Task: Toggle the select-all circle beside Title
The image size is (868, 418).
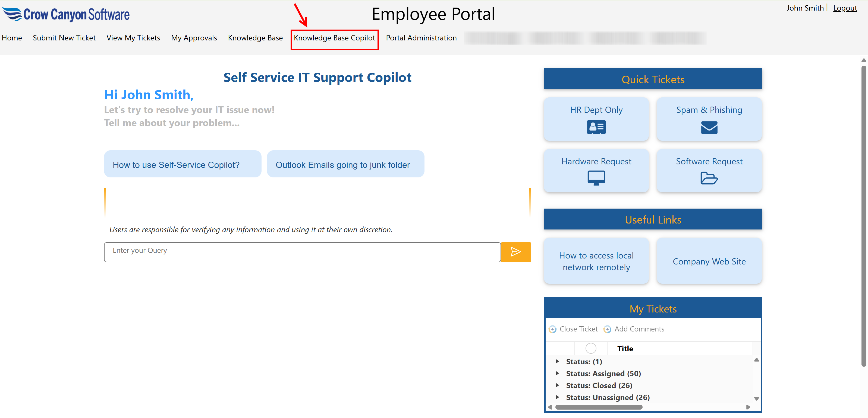Action: (x=590, y=348)
